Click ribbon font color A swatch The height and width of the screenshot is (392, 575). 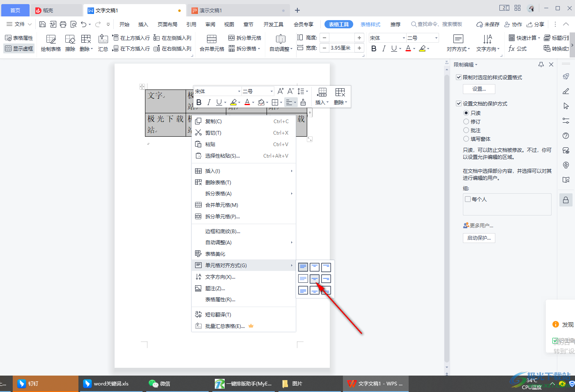(x=408, y=48)
